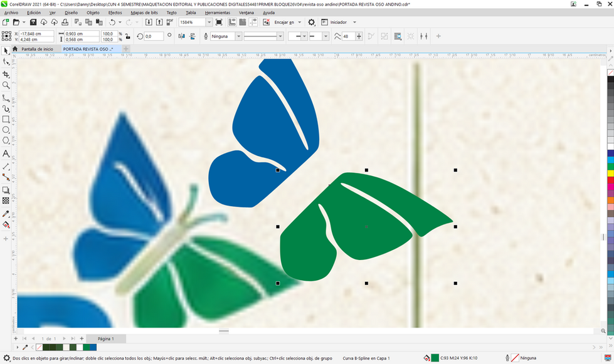The height and width of the screenshot is (364, 614).
Task: Toggle guidelines display
Action: pos(253,23)
